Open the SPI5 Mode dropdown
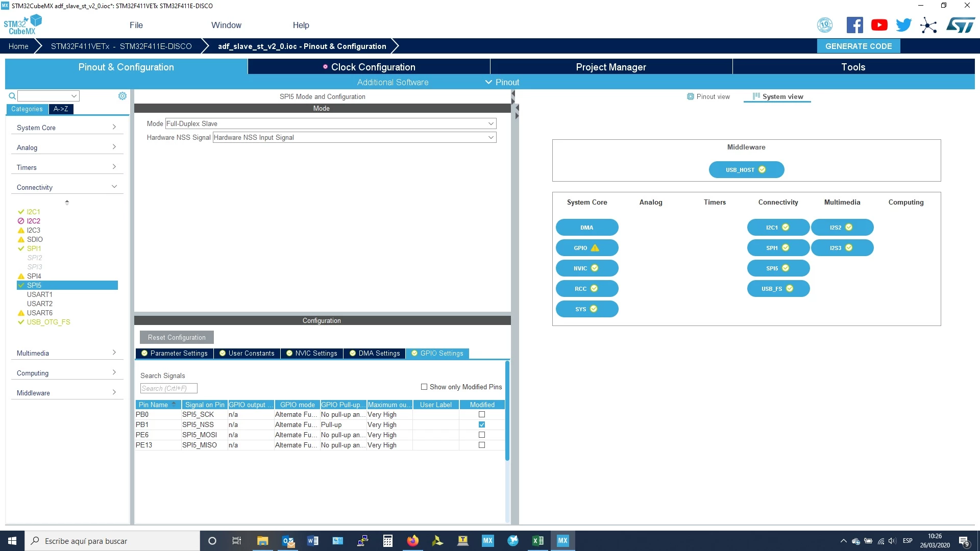Viewport: 980px width, 551px height. 331,123
